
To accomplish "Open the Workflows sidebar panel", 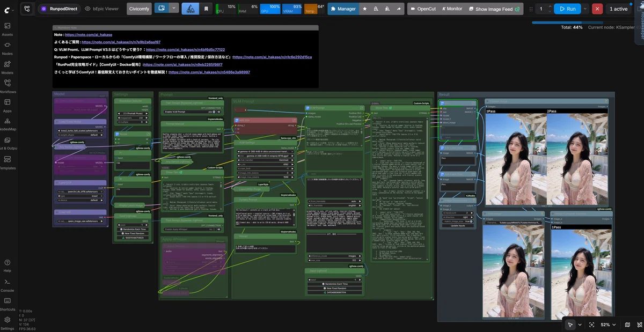I will pyautogui.click(x=8, y=86).
